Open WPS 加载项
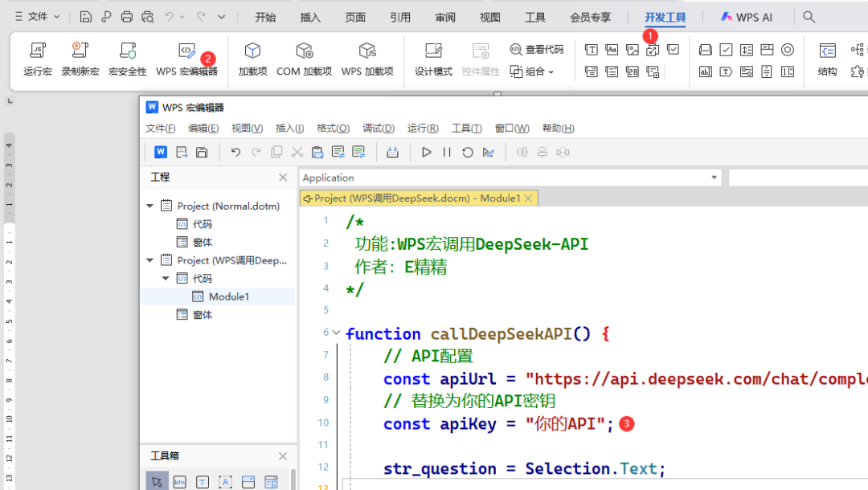This screenshot has width=868, height=490. tap(367, 59)
